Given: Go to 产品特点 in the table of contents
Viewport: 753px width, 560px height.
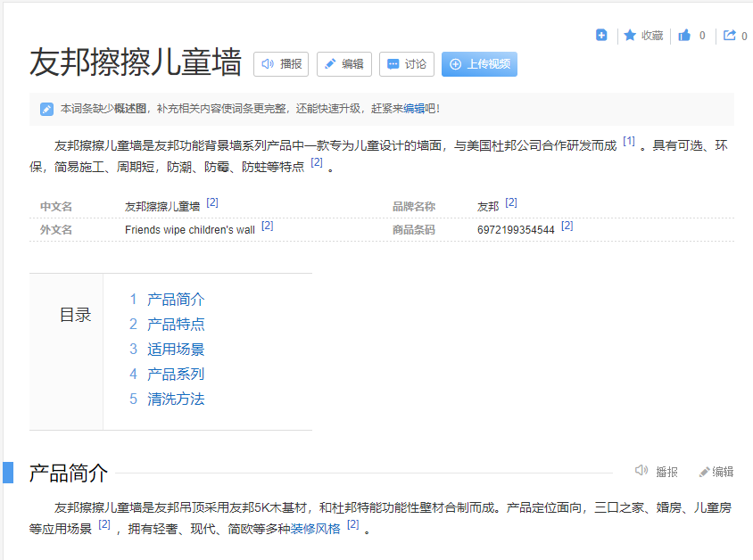Looking at the screenshot, I should click(176, 325).
